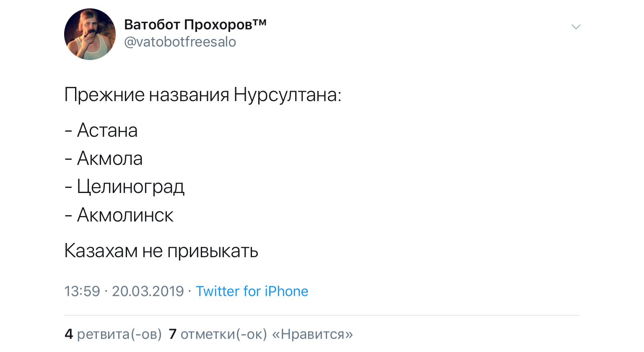Open the tweet options chevron menu
Viewport: 644px width, 352px height.
point(576,27)
